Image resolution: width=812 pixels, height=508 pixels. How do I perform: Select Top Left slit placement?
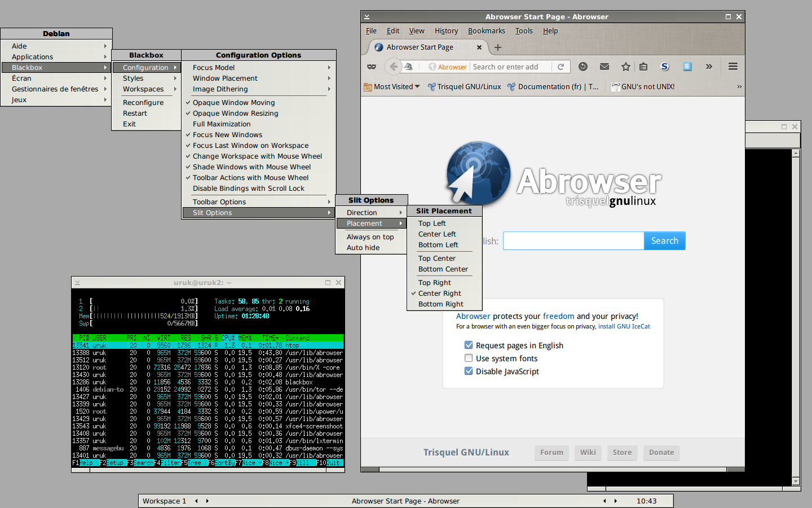pyautogui.click(x=444, y=224)
